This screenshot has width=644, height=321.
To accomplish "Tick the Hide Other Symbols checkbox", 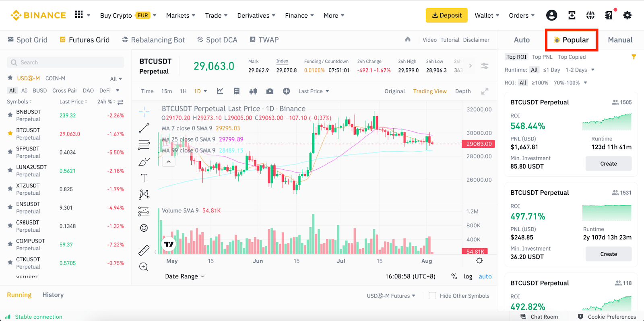I will pyautogui.click(x=432, y=296).
